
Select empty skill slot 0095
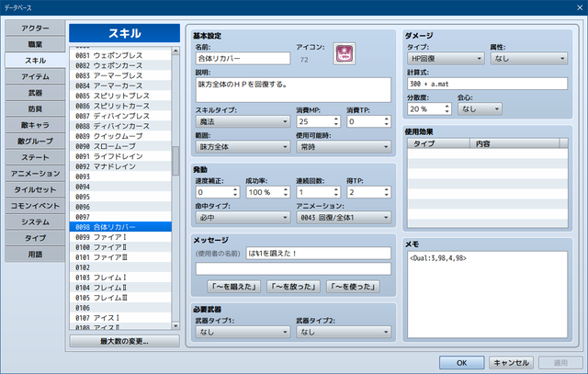pos(120,197)
